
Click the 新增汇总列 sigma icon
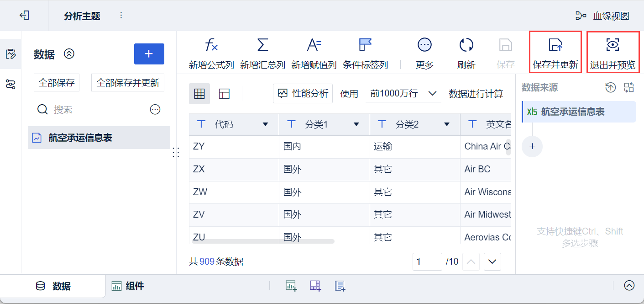[x=262, y=45]
